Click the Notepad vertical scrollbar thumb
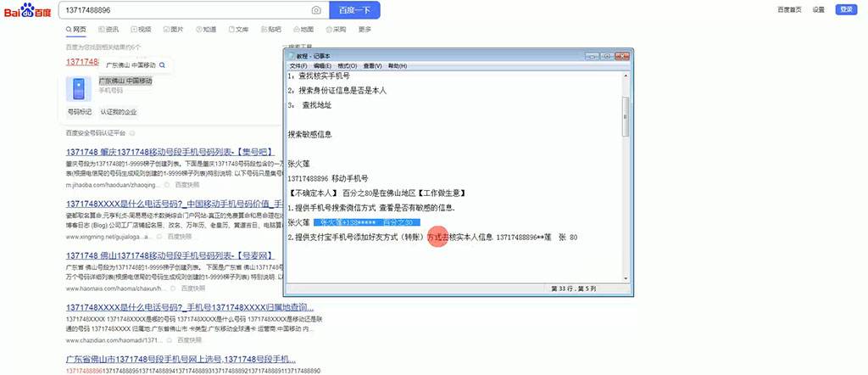 coord(626,116)
